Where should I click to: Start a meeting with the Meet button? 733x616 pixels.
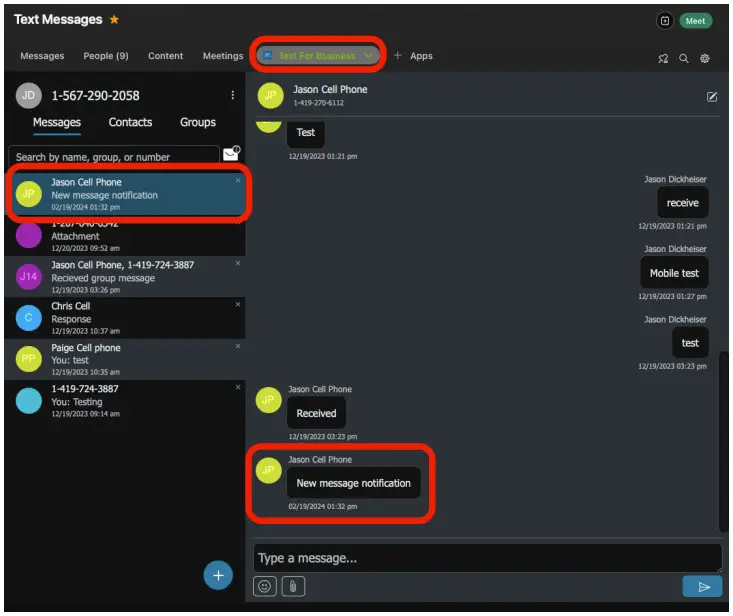pyautogui.click(x=695, y=21)
